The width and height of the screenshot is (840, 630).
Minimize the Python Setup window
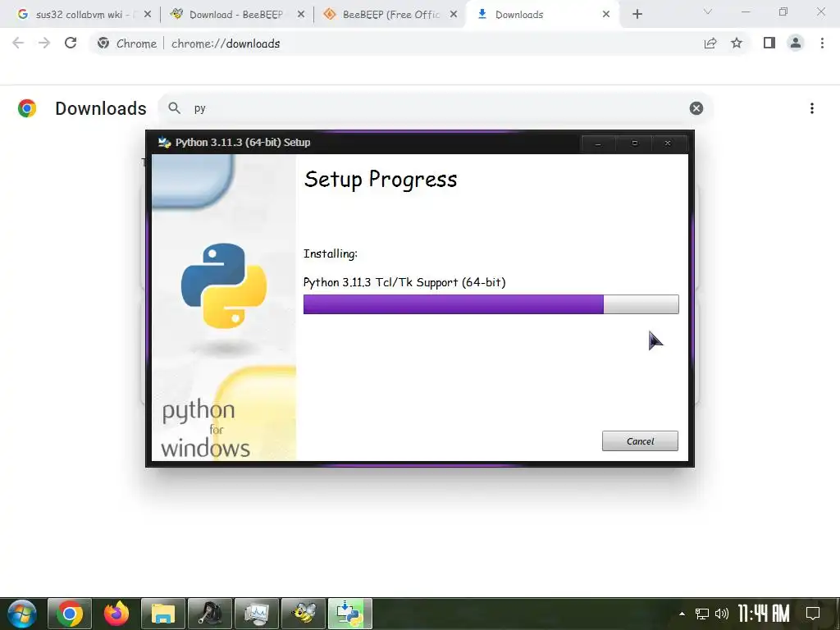click(x=598, y=143)
